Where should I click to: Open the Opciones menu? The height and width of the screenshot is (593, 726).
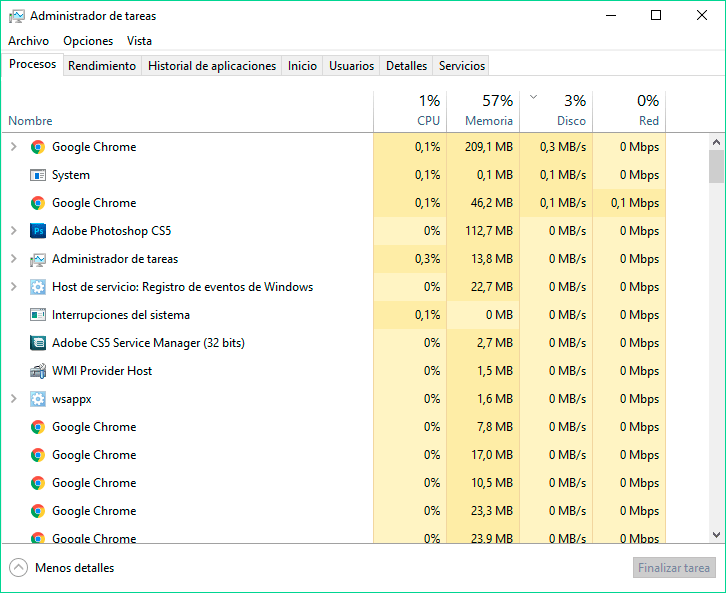pyautogui.click(x=88, y=41)
